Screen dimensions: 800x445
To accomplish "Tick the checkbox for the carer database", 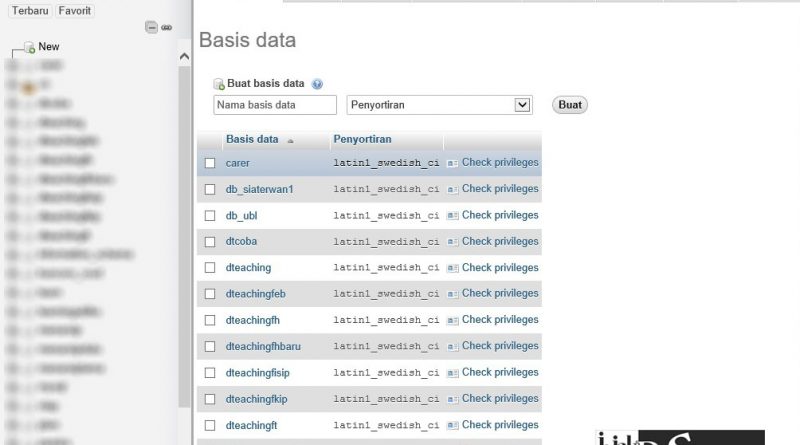I will point(210,163).
